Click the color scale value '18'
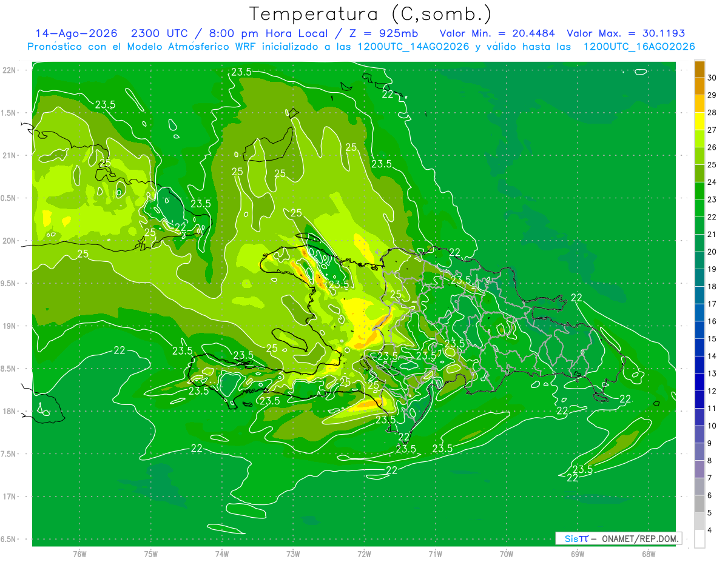The height and width of the screenshot is (562, 728). coord(712,286)
